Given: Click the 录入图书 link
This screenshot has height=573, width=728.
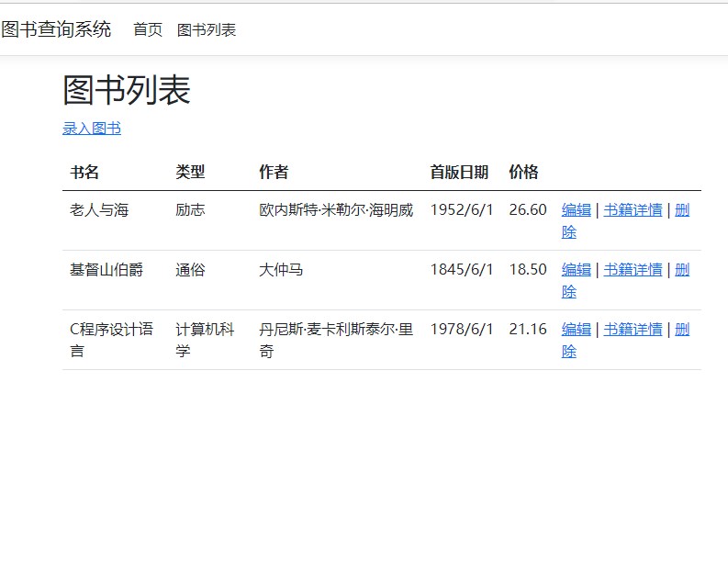Looking at the screenshot, I should coord(92,129).
